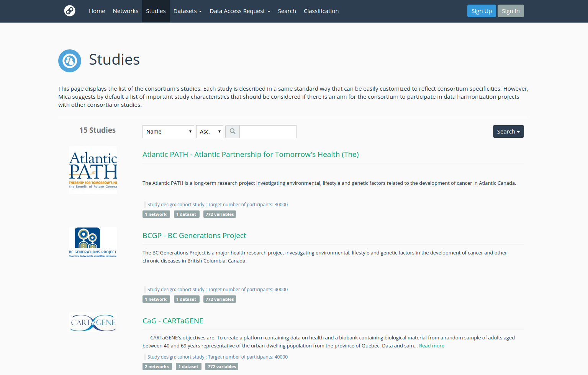Open the Atlantic PATH logo thumbnail
Viewport: 588px width, 375px height.
tap(93, 170)
